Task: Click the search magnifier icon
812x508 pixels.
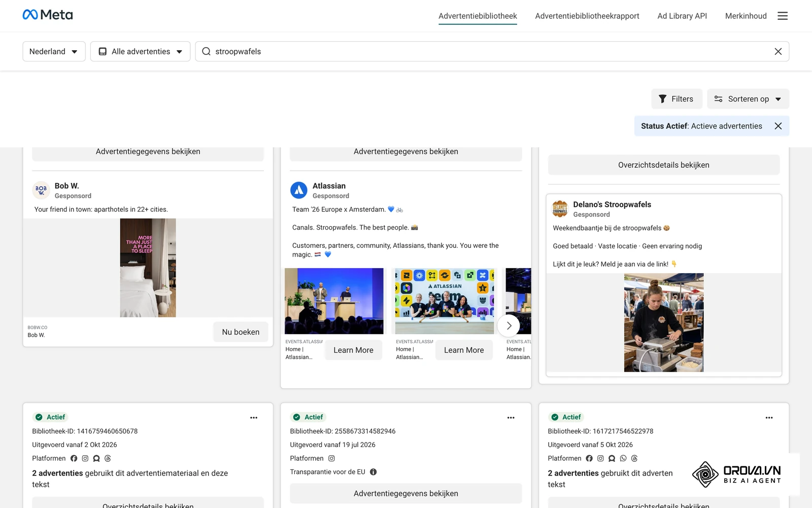Action: (206, 51)
